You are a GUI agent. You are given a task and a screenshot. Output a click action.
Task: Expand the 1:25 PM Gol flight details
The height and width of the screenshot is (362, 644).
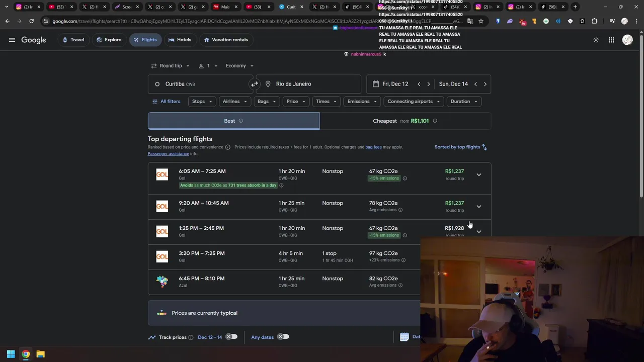pyautogui.click(x=478, y=232)
